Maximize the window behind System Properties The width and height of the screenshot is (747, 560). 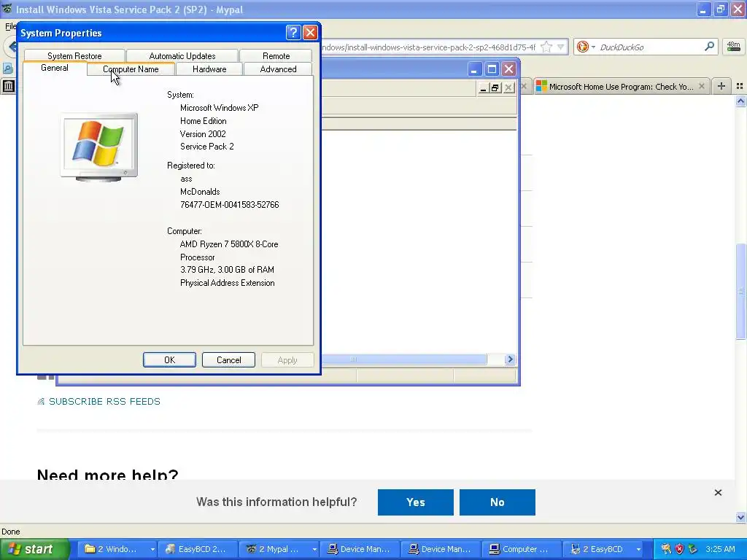492,69
